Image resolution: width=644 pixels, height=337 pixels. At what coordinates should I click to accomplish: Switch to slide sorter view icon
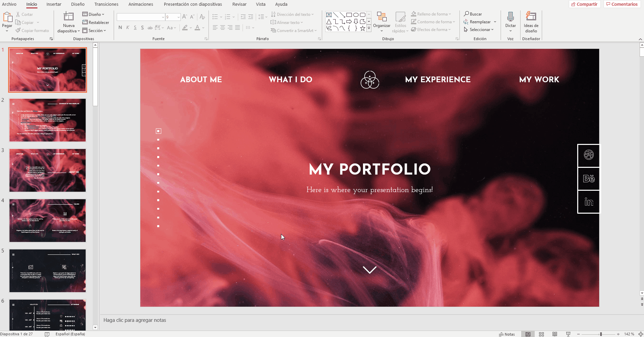click(x=541, y=334)
